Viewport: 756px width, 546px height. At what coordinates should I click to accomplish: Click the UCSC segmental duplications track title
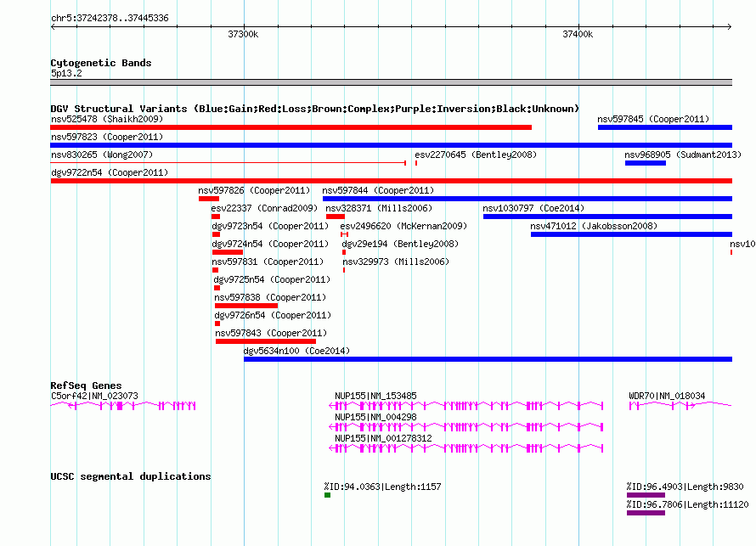coord(131,476)
